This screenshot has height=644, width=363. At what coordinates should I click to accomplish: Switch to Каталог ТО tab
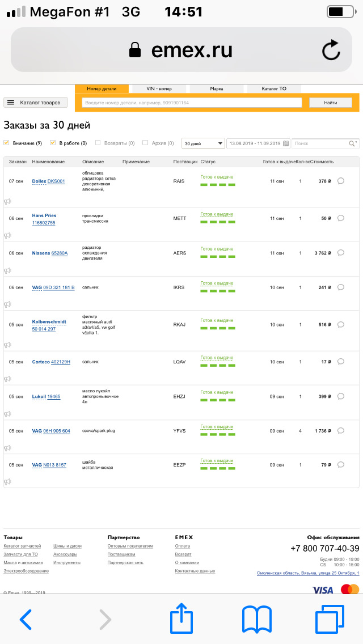click(x=274, y=88)
